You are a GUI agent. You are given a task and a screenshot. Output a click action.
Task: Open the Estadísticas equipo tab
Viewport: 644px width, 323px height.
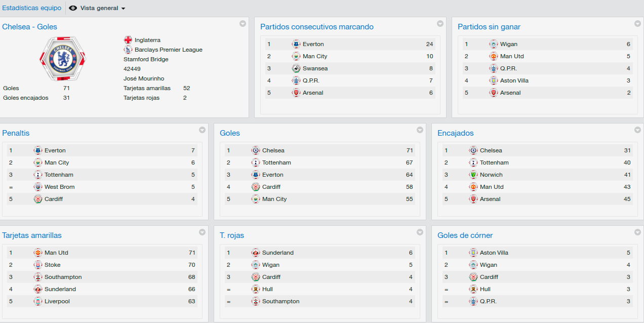tap(32, 8)
